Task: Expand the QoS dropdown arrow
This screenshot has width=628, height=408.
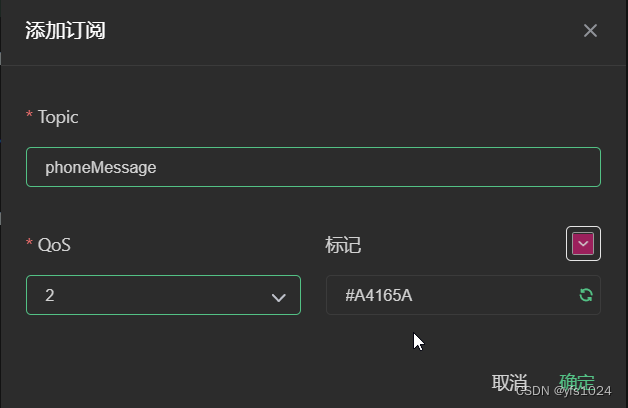Action: pos(278,297)
